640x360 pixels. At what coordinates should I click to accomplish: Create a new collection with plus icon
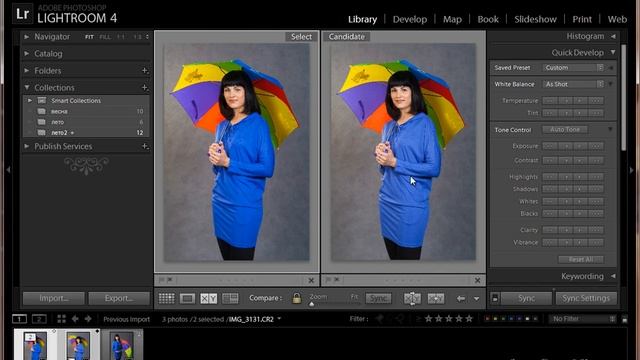tap(144, 87)
